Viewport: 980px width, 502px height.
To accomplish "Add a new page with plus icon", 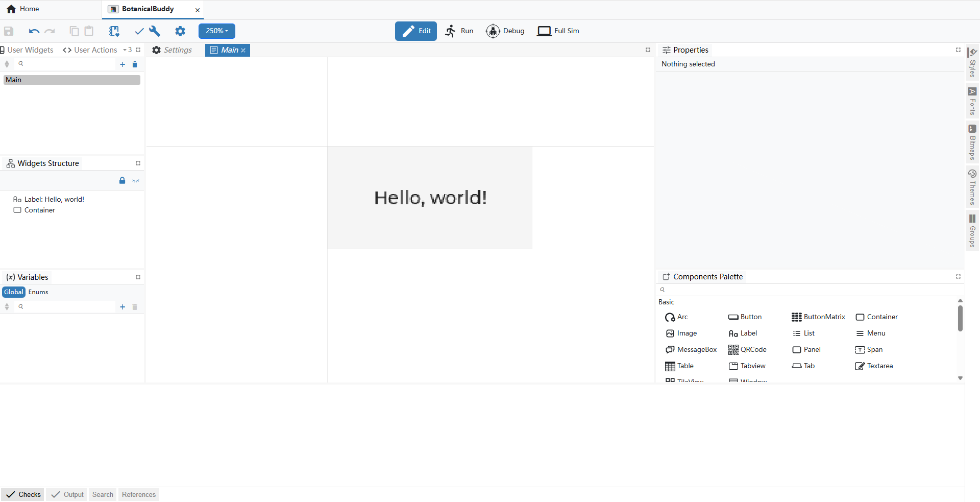I will click(122, 64).
